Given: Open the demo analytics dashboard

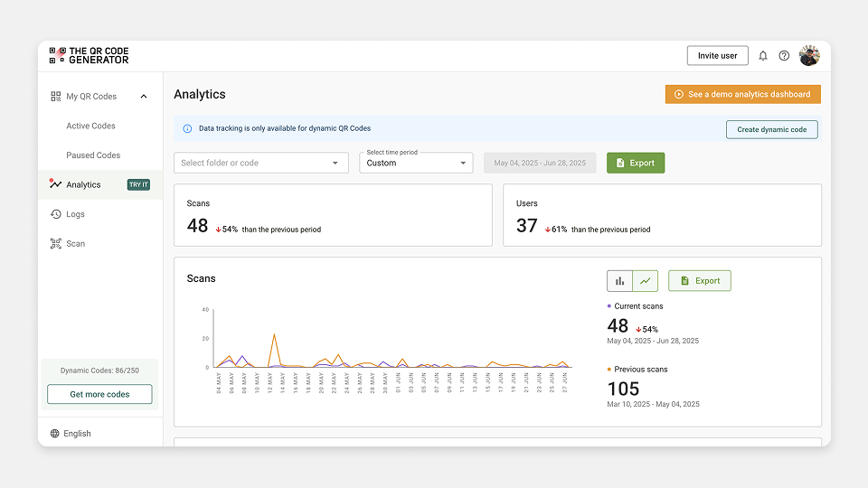Looking at the screenshot, I should [x=742, y=94].
